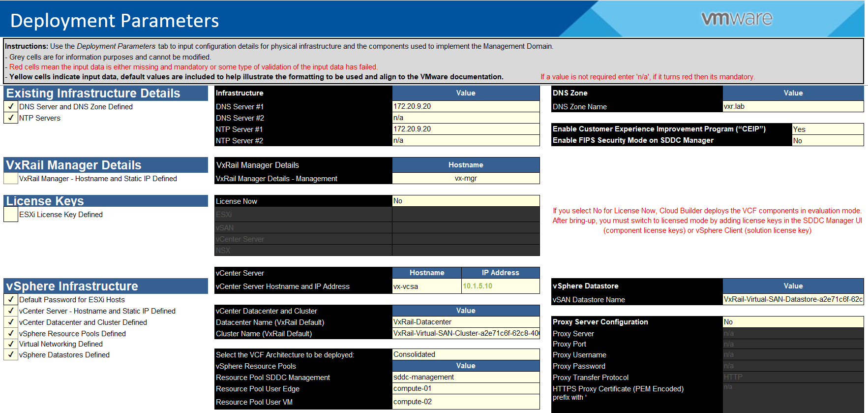This screenshot has width=868, height=413.
Task: Toggle DNS Server and DNS Zone Defined checkbox
Action: [x=11, y=106]
